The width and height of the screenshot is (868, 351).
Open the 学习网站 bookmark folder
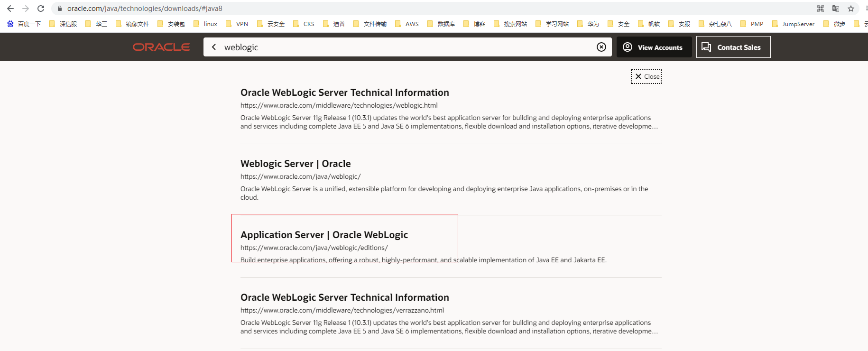point(552,24)
